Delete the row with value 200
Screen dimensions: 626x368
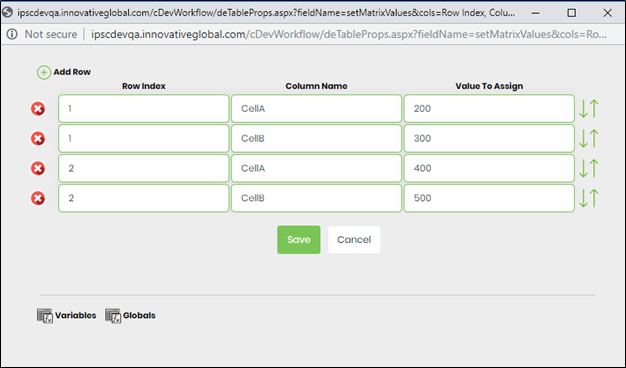[x=38, y=109]
